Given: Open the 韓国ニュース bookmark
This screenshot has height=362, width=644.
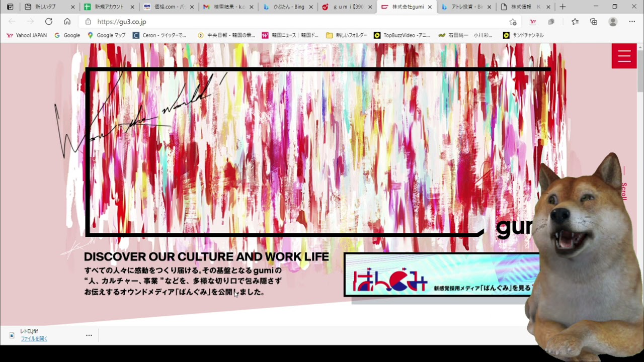Looking at the screenshot, I should [x=290, y=35].
